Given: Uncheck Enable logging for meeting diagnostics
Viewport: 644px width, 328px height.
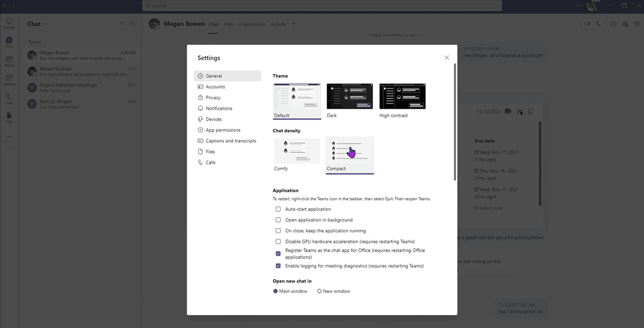Looking at the screenshot, I should (278, 266).
